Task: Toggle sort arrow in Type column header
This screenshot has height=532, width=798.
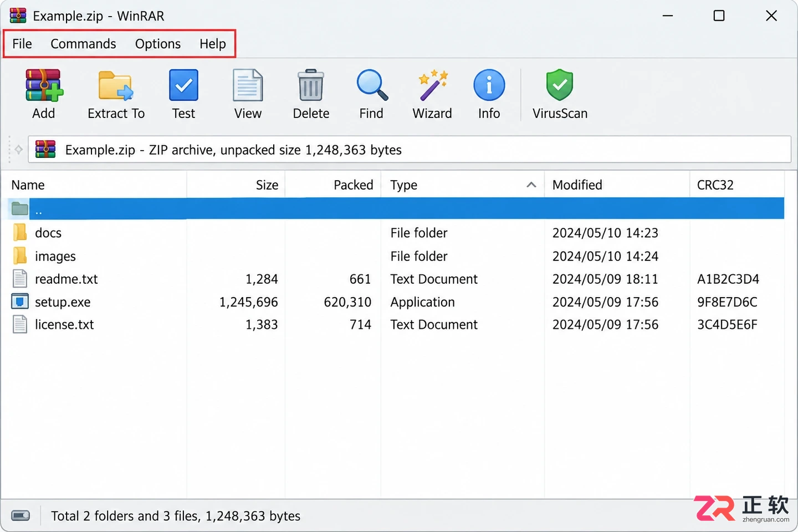Action: pyautogui.click(x=531, y=185)
